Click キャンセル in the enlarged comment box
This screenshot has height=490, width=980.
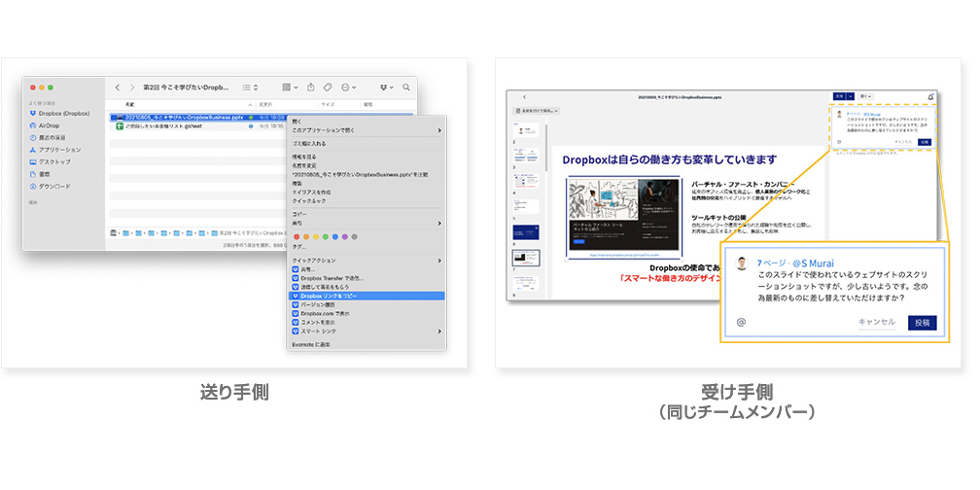(x=876, y=322)
